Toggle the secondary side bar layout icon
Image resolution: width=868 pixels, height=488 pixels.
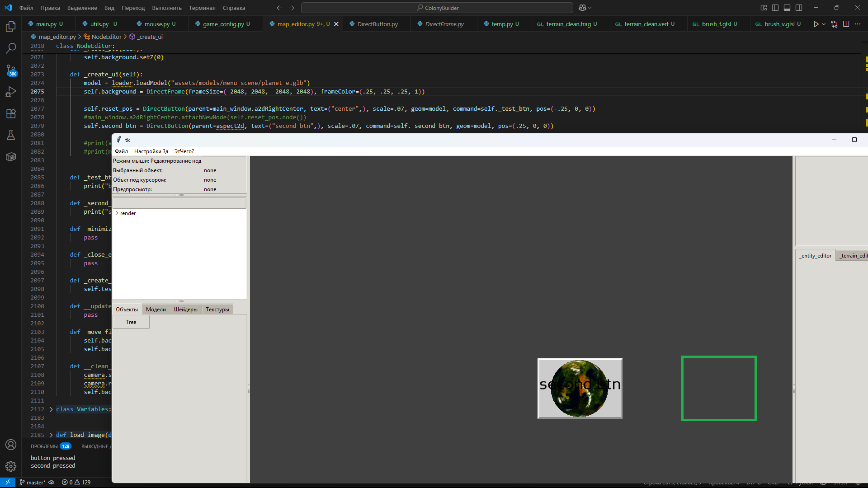tap(799, 8)
